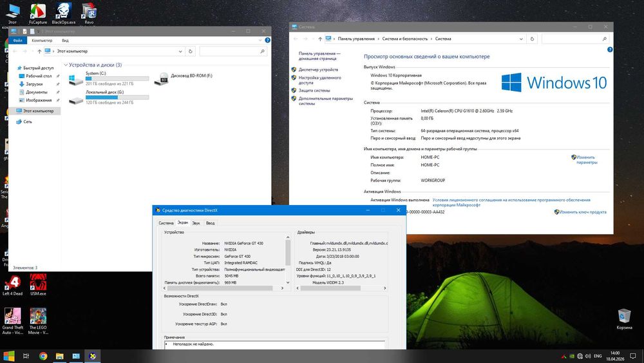Open Файл tab in Explorer
The height and width of the screenshot is (363, 644).
pyautogui.click(x=17, y=40)
